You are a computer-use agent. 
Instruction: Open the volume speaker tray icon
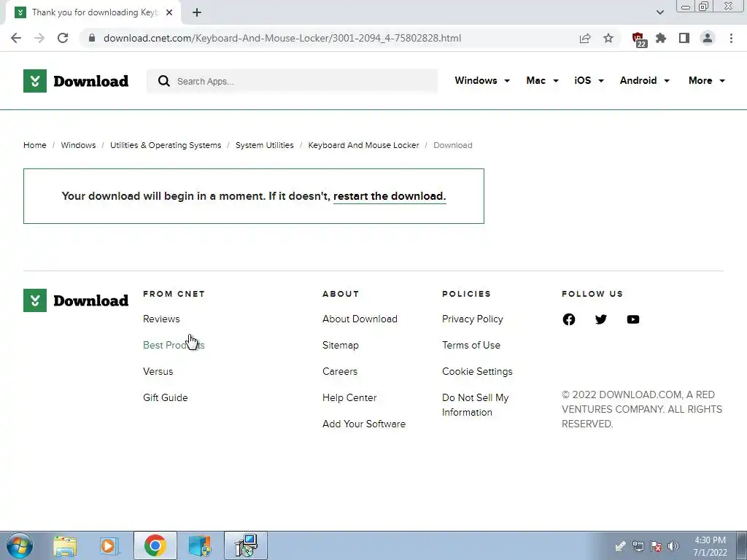pos(673,546)
